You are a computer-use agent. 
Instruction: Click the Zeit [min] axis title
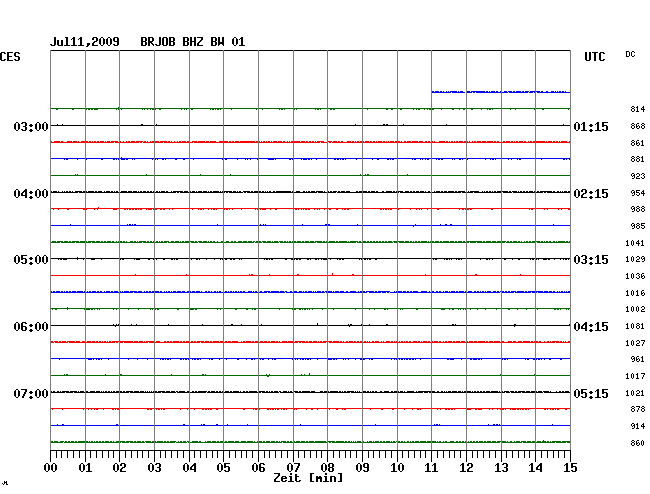[308, 478]
